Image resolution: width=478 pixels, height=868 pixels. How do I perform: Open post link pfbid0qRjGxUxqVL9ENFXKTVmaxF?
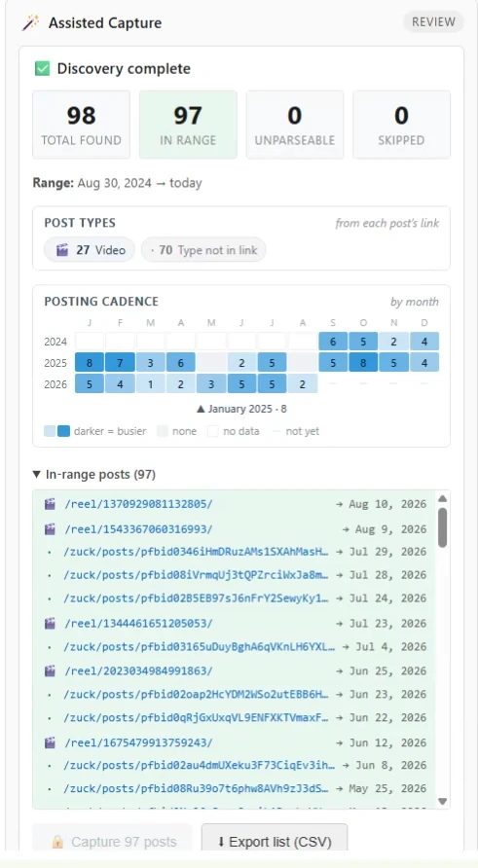[196, 717]
